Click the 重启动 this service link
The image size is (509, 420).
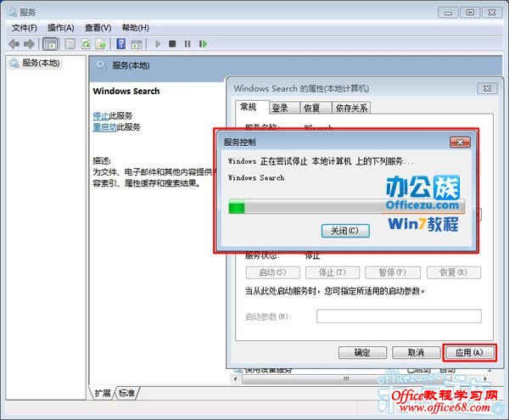tap(104, 127)
